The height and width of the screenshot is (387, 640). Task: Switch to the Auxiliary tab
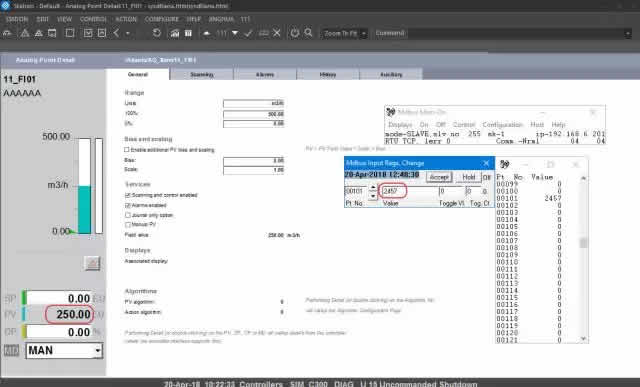click(x=391, y=75)
